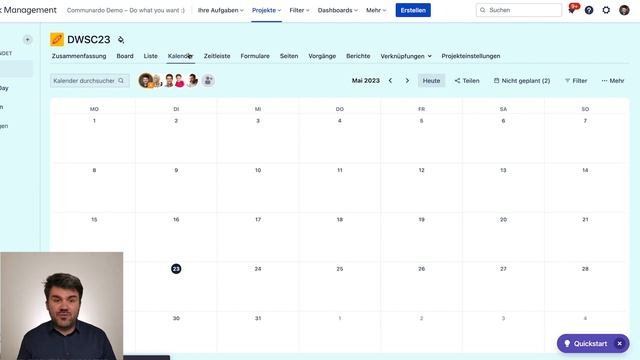Screen dimensions: 640x360
Task: Select the Kalender tab
Action: click(180, 56)
